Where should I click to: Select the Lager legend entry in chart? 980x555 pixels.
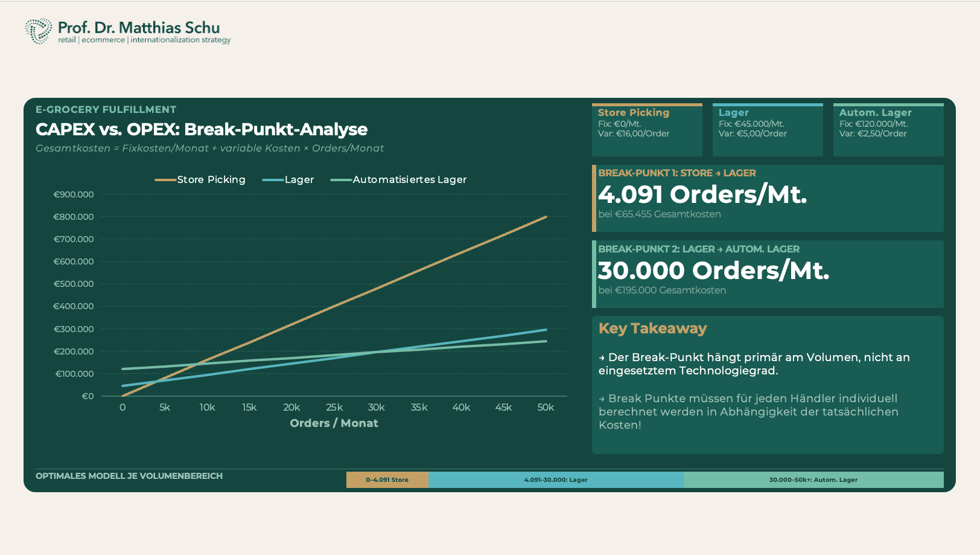coord(288,179)
